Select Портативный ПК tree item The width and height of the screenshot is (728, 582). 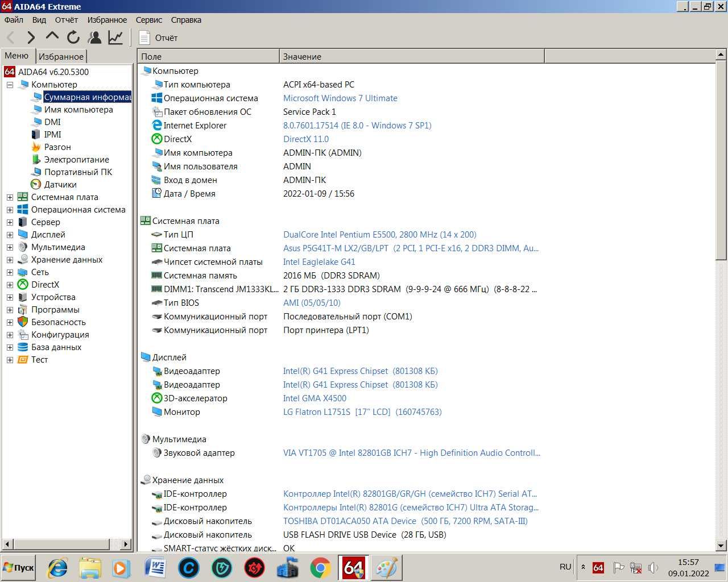click(78, 172)
